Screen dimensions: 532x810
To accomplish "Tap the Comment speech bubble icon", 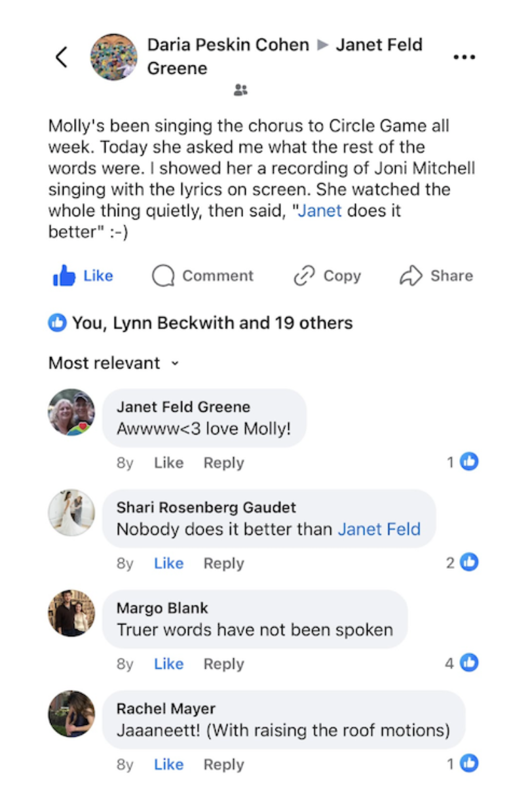I will click(163, 277).
